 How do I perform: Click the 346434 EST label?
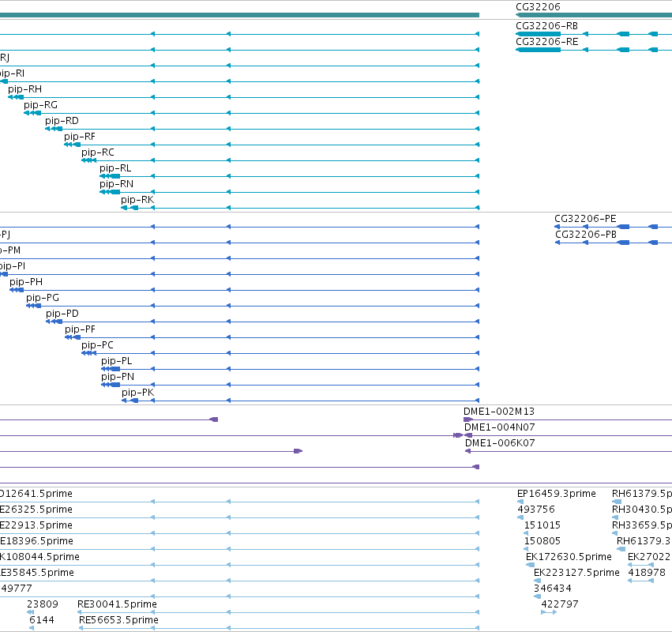click(553, 589)
